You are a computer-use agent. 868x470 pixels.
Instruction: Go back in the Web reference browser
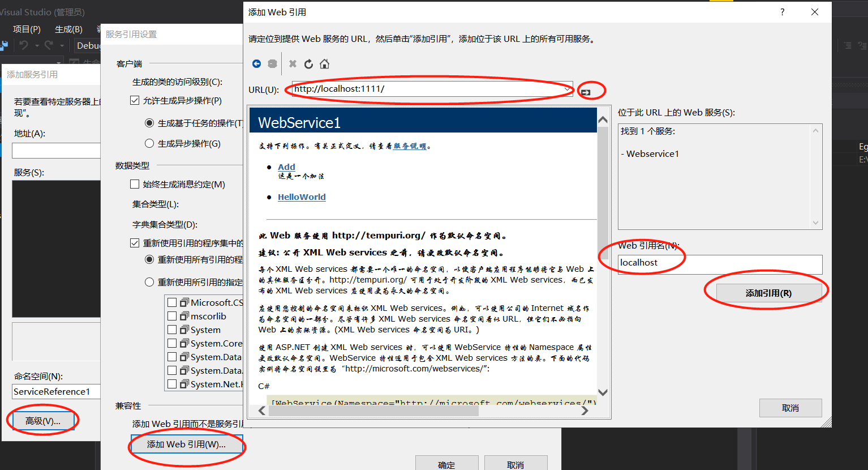[256, 64]
